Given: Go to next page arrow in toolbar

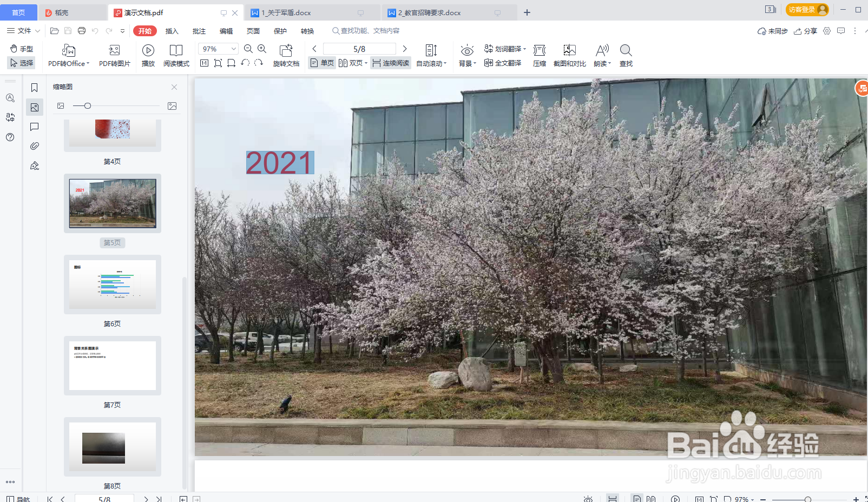Looking at the screenshot, I should tap(405, 49).
